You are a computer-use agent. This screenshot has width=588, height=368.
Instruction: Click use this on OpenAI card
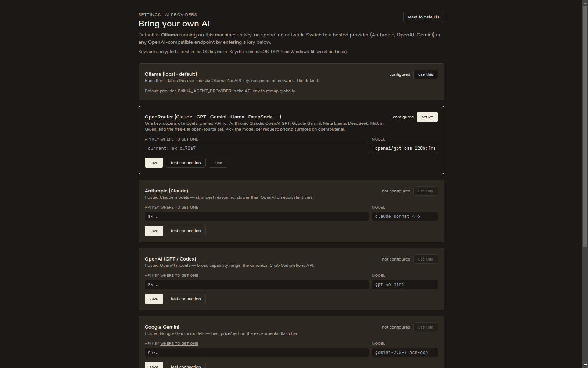(x=425, y=259)
